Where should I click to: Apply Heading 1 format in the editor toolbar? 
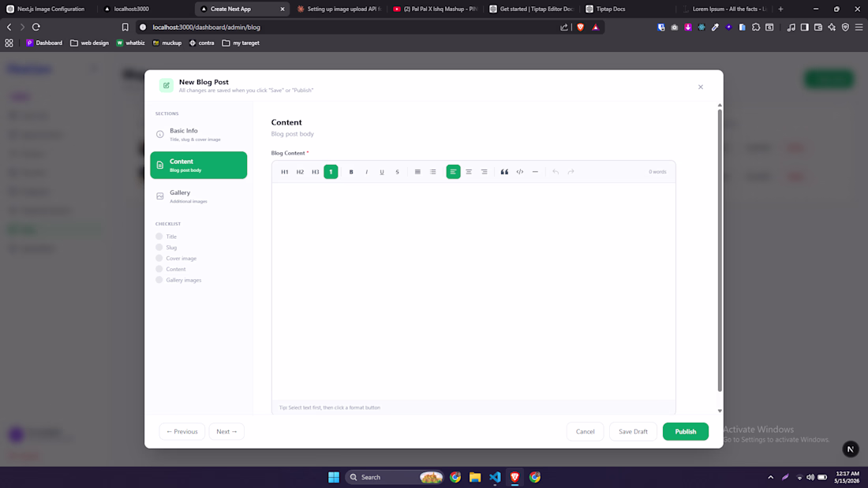point(285,172)
